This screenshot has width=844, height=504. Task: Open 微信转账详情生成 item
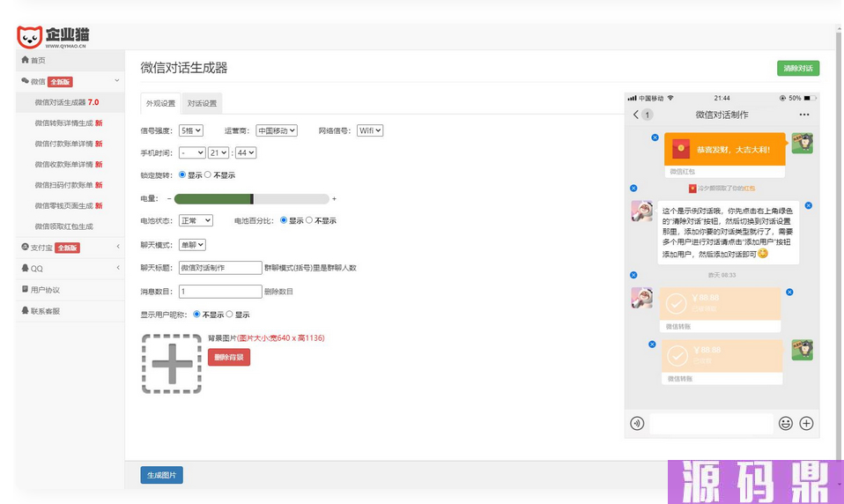click(69, 122)
